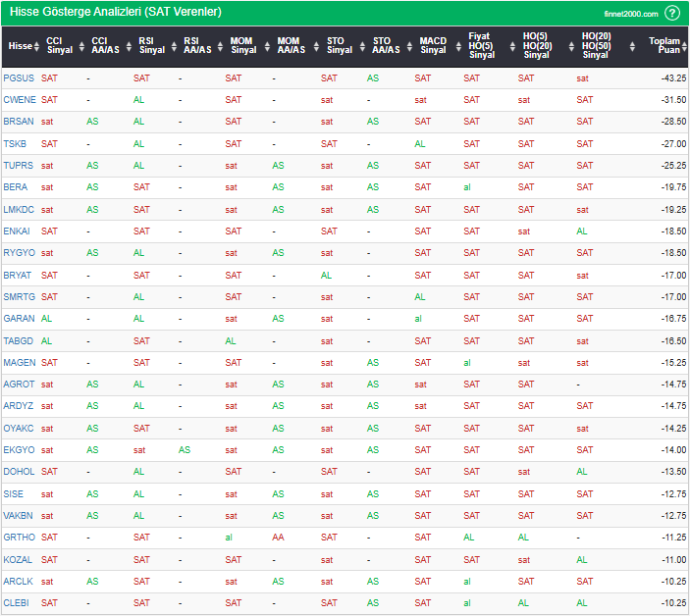690x616 pixels.
Task: Select TUPRS total score -25.25
Action: [673, 166]
